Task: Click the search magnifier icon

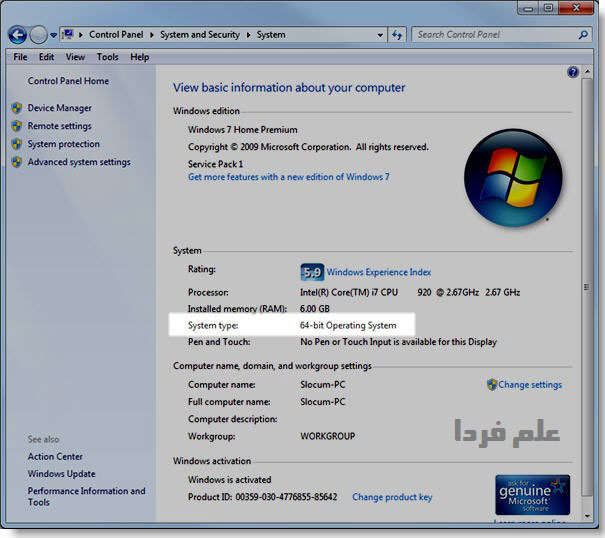Action: click(584, 35)
